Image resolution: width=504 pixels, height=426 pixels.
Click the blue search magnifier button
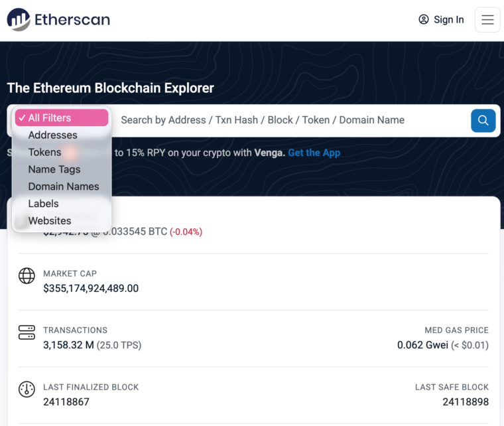pyautogui.click(x=483, y=120)
